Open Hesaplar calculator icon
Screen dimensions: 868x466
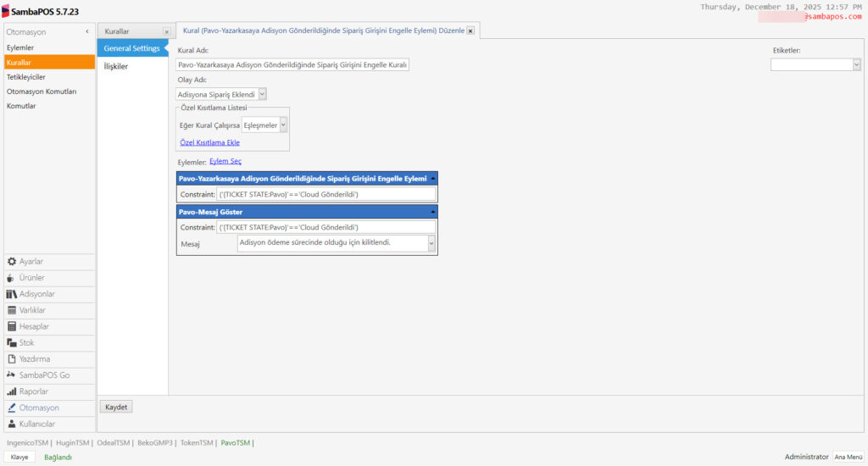11,326
